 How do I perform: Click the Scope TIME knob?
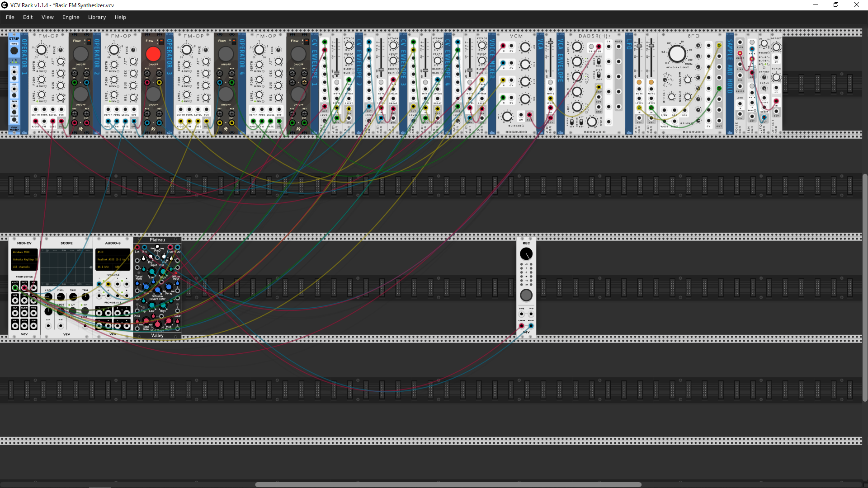tap(73, 297)
